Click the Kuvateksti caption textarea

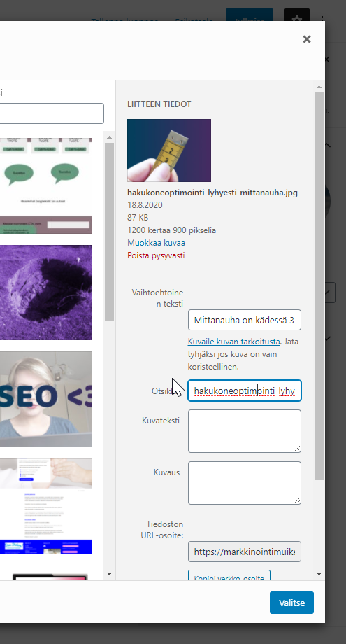tap(245, 430)
